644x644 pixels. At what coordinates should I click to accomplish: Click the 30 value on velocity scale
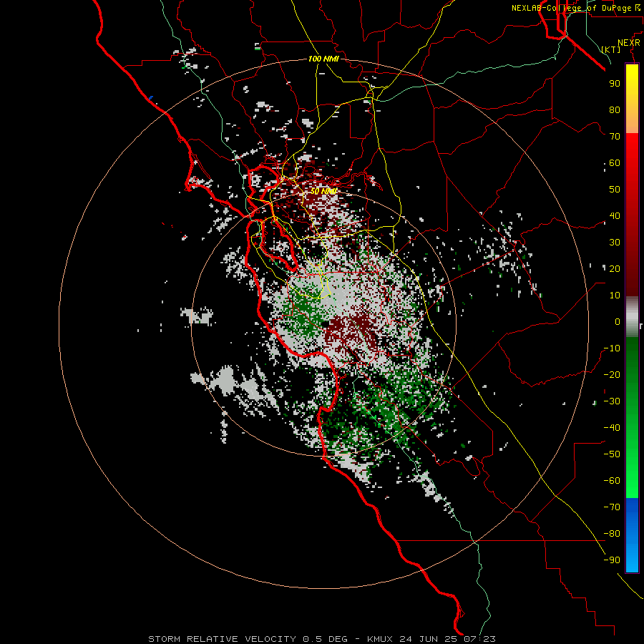[x=615, y=243]
